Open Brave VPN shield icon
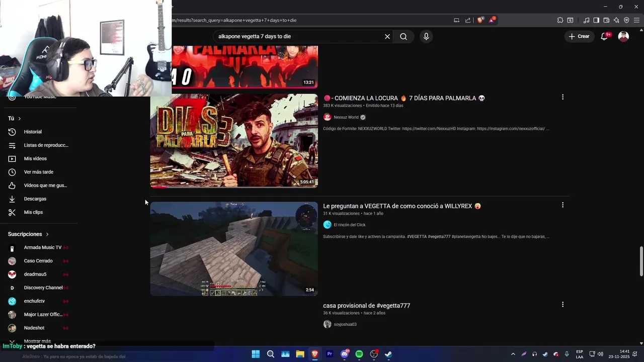The width and height of the screenshot is (644, 362). coord(626,20)
